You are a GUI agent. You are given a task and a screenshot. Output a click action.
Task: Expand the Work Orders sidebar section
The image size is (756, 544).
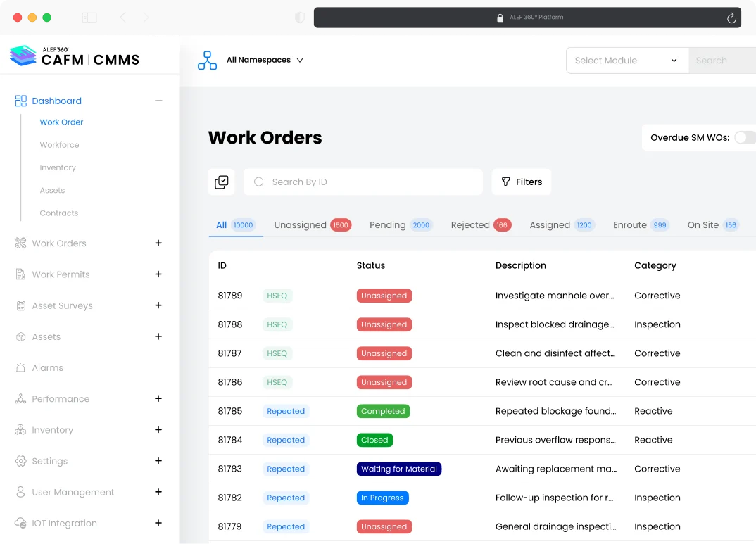158,243
